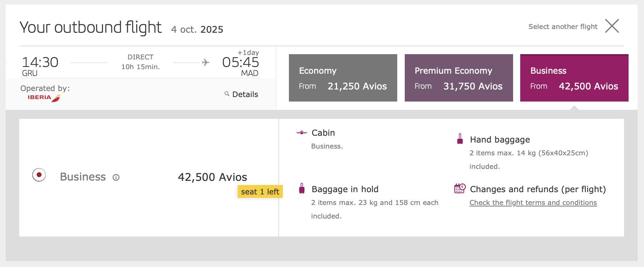Select the Business radio button
The height and width of the screenshot is (267, 644).
point(39,175)
